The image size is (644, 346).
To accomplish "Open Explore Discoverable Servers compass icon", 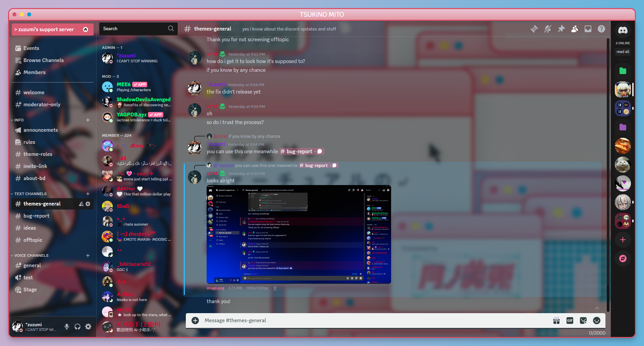I will tap(623, 258).
